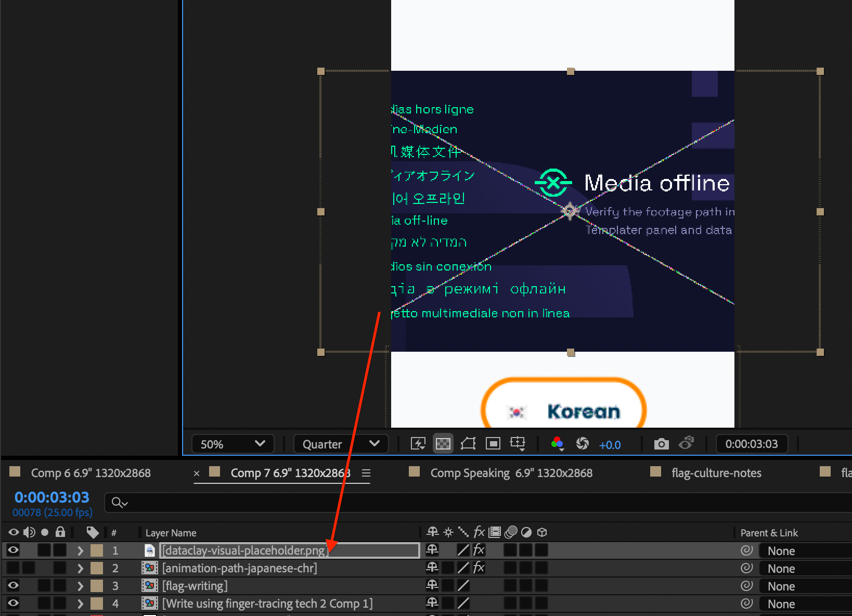The image size is (852, 616).
Task: Open parent None dropdown for layer 3
Action: tap(805, 586)
